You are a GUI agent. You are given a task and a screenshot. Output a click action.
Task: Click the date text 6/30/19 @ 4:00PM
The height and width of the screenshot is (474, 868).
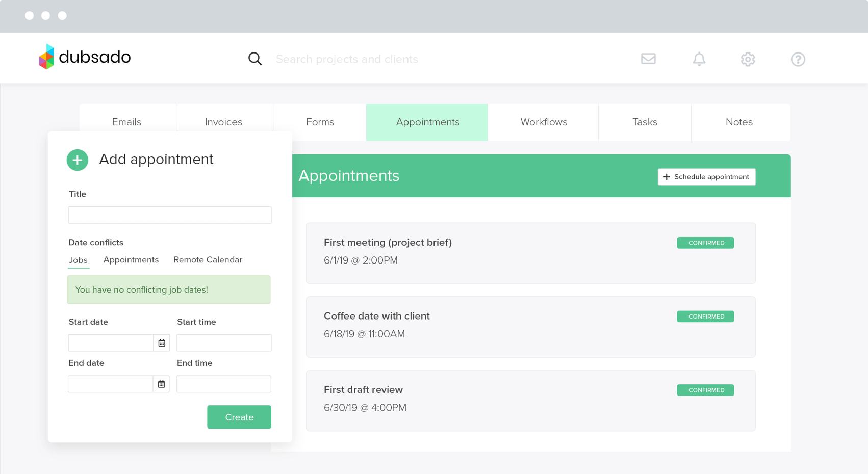pyautogui.click(x=365, y=408)
